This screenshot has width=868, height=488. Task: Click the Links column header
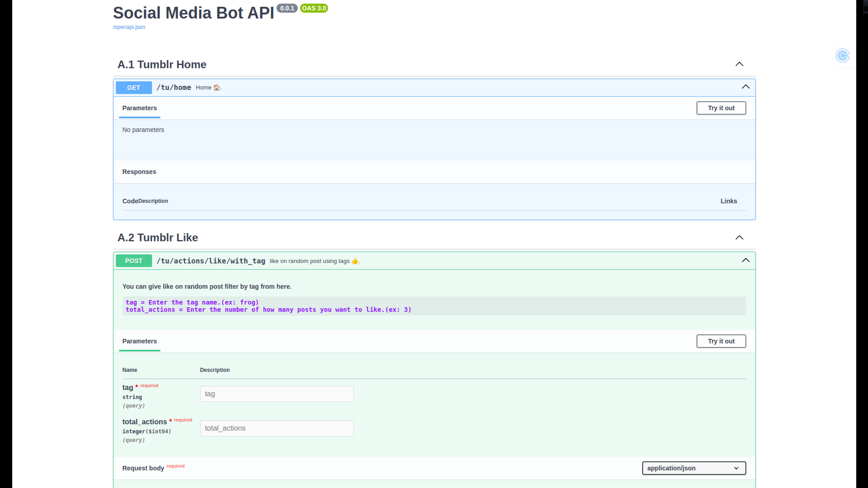729,201
